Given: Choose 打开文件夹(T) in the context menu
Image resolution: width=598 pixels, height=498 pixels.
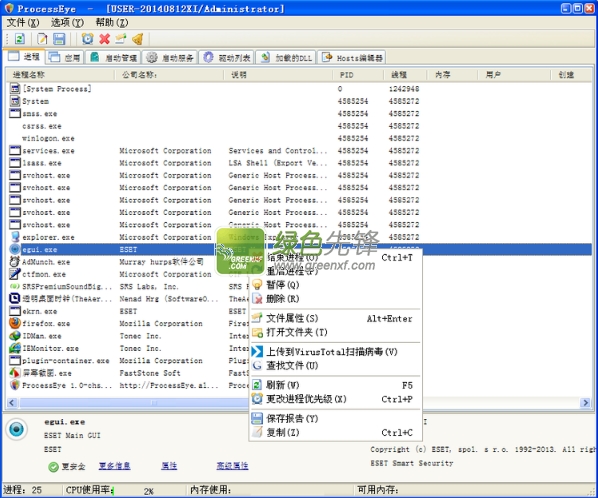Looking at the screenshot, I should pos(336,332).
